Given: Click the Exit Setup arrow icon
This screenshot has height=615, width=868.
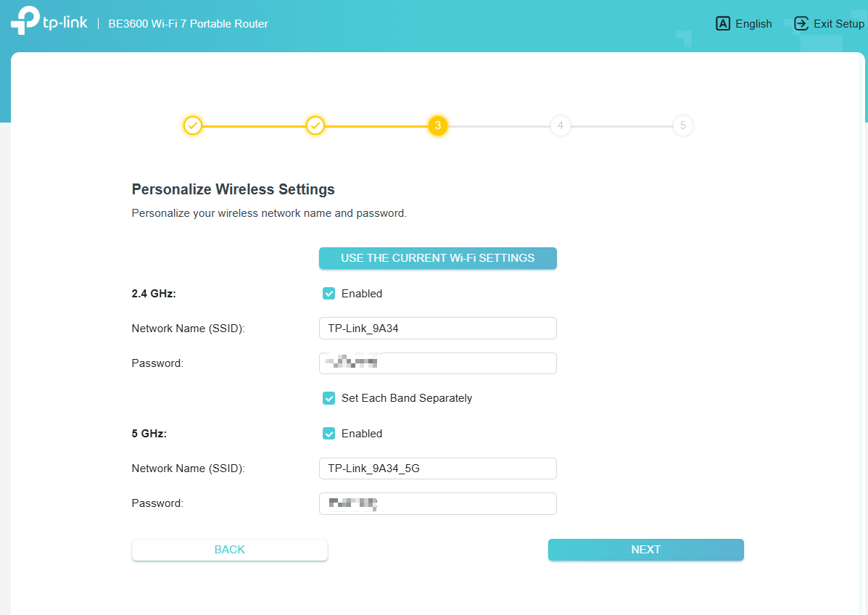Looking at the screenshot, I should [x=801, y=23].
